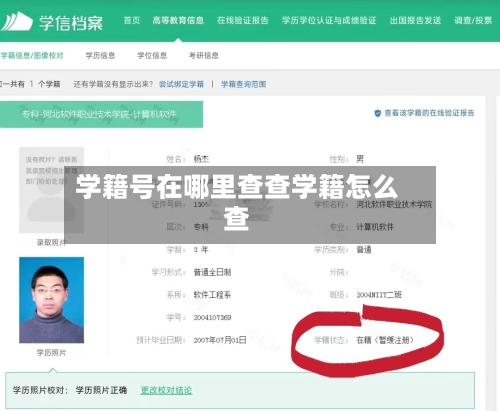
Task: Click the 系所 value 软件工程系
Action: pyautogui.click(x=212, y=295)
